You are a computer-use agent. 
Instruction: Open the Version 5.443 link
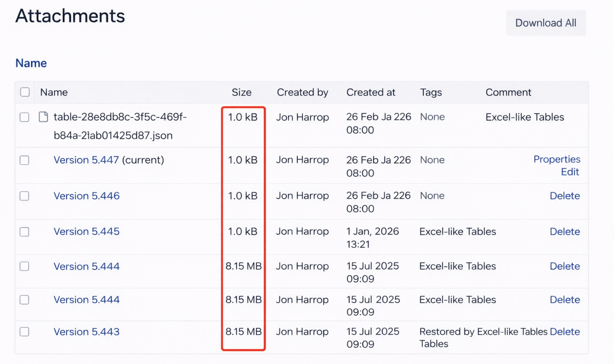point(86,332)
